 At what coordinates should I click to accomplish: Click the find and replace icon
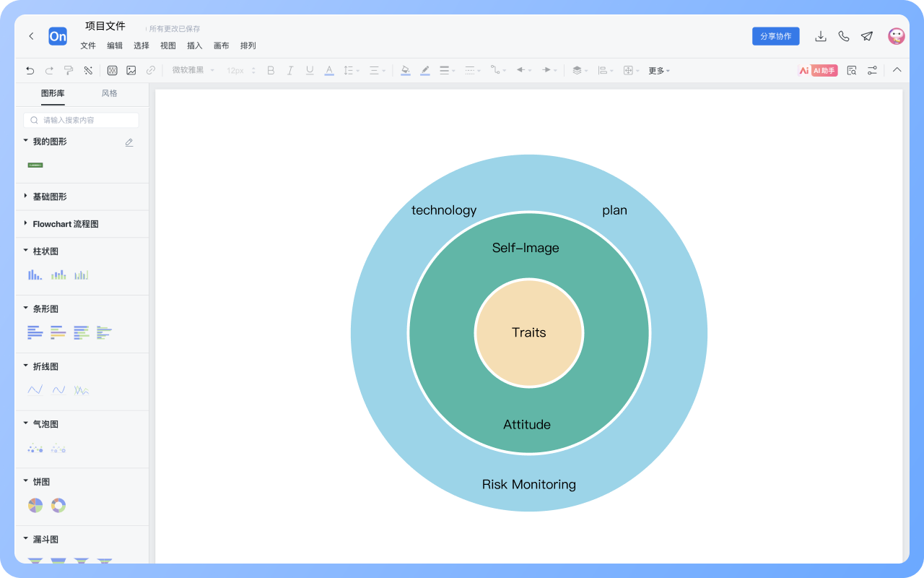pos(852,70)
